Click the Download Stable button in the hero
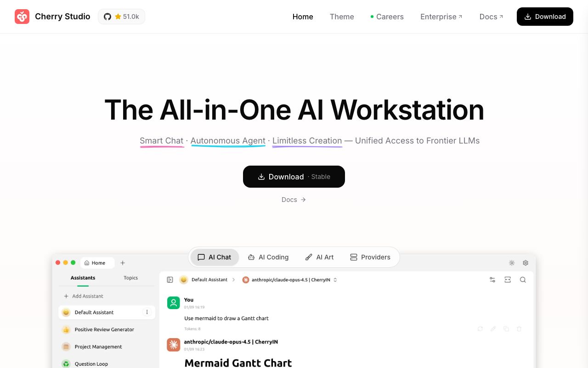The height and width of the screenshot is (368, 588). pos(294,177)
